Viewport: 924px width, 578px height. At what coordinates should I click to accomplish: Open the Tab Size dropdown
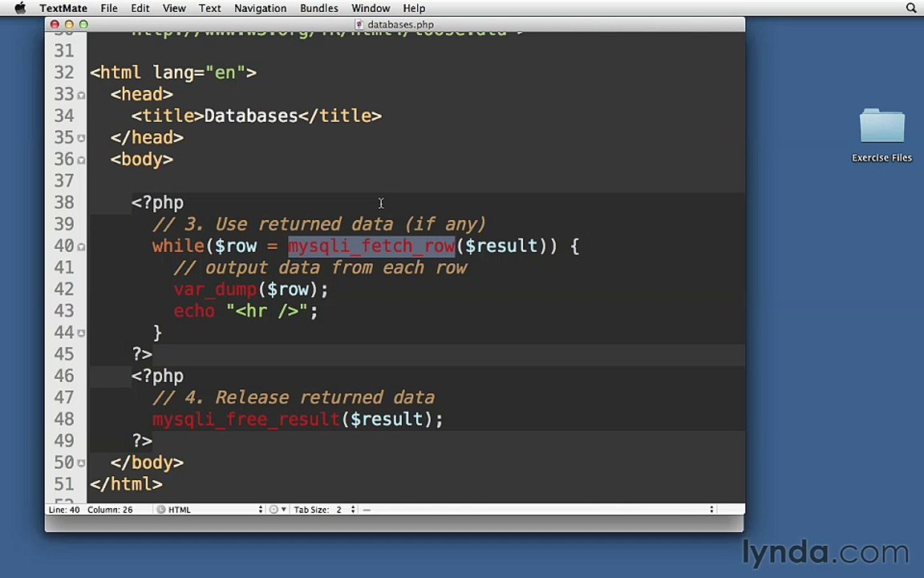324,510
